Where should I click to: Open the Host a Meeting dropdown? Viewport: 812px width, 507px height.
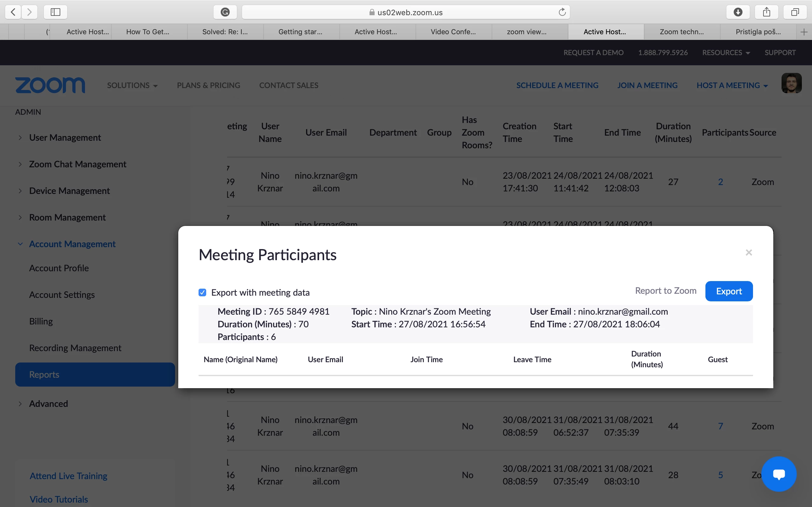click(x=732, y=85)
